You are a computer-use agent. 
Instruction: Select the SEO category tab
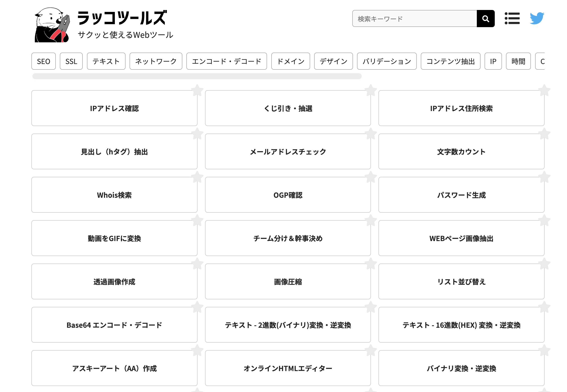tap(44, 61)
